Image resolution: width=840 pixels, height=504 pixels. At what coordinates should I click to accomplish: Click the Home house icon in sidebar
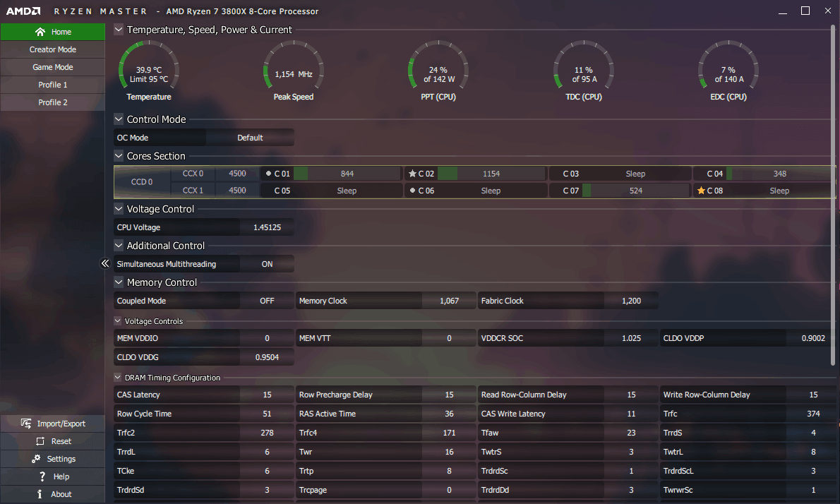click(x=40, y=32)
